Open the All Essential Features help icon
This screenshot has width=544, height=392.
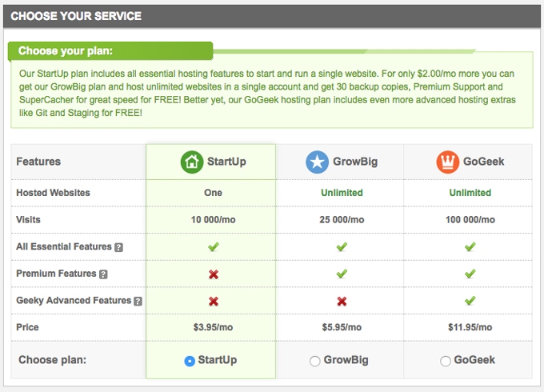pos(118,247)
